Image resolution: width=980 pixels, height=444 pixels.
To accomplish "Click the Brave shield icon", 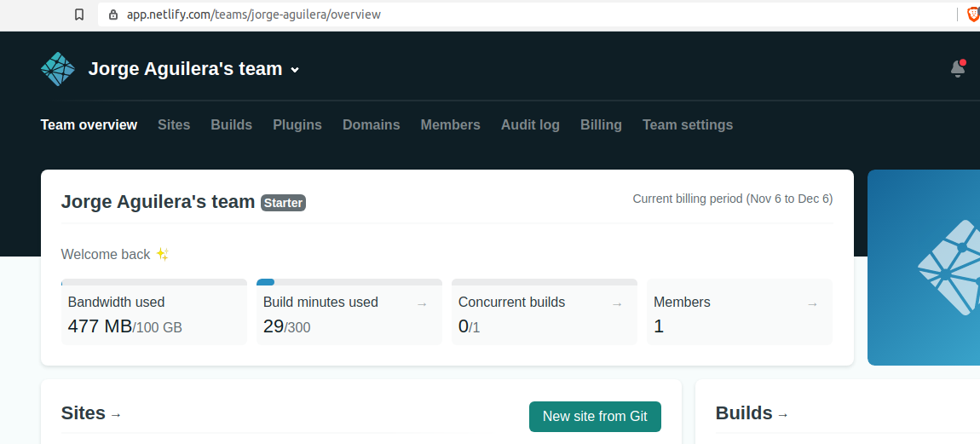I will (x=973, y=14).
